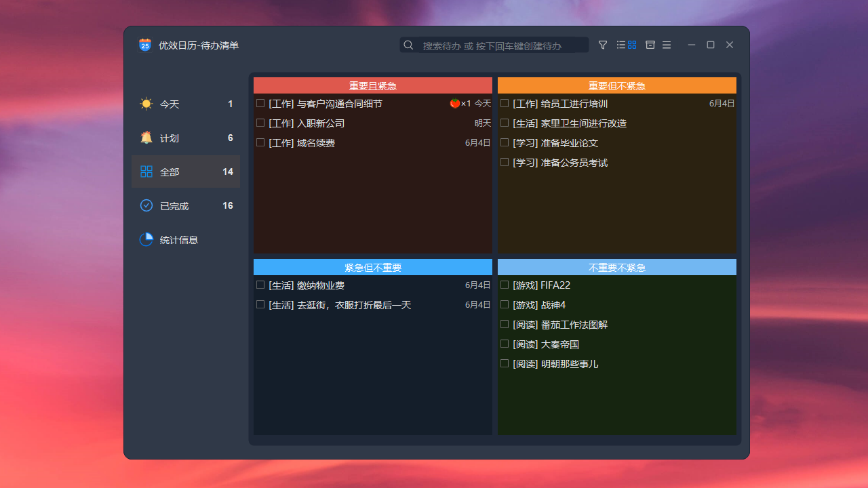Switch to list view layout
Screen dimensions: 868x488
coord(620,45)
